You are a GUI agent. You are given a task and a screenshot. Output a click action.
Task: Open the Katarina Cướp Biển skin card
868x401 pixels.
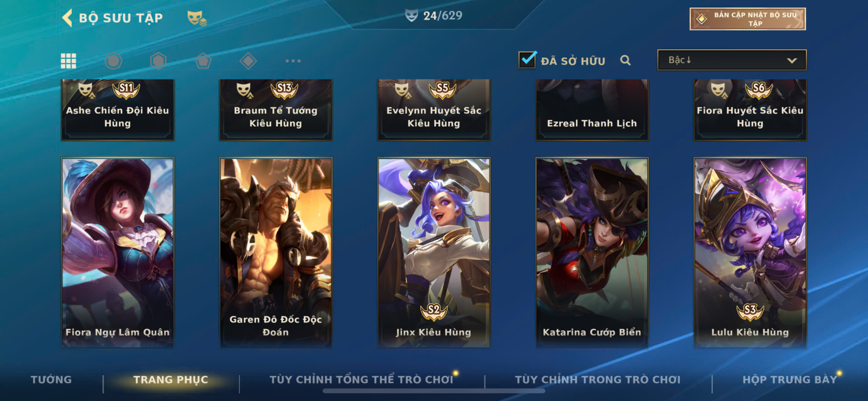pyautogui.click(x=592, y=252)
